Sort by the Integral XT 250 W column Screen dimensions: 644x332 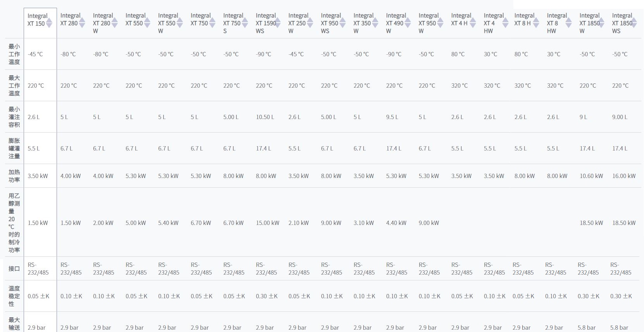(x=310, y=23)
